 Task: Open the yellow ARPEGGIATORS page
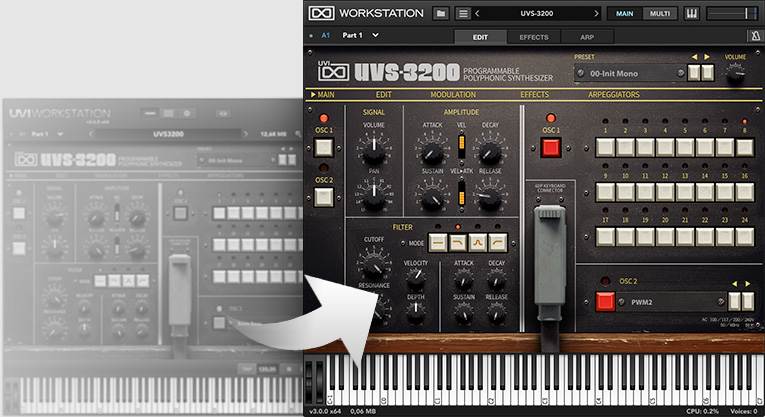pyautogui.click(x=614, y=95)
